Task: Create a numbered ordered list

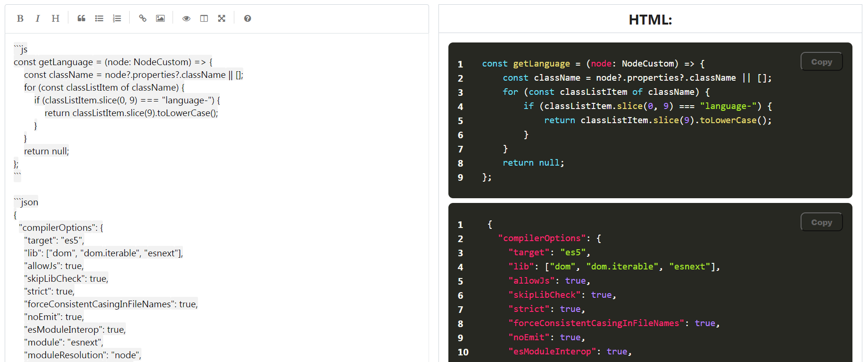Action: (117, 18)
